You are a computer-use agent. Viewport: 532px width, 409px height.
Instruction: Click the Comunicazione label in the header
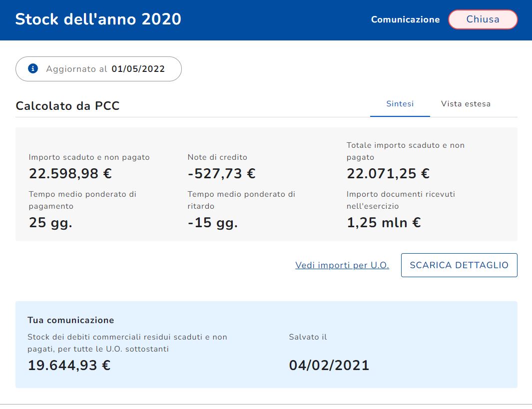[x=405, y=19]
